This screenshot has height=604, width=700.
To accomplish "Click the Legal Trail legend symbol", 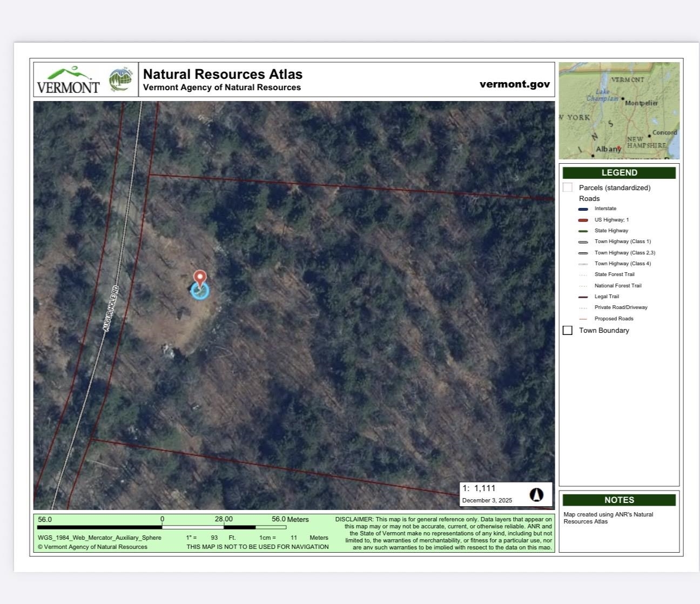I will coord(583,296).
